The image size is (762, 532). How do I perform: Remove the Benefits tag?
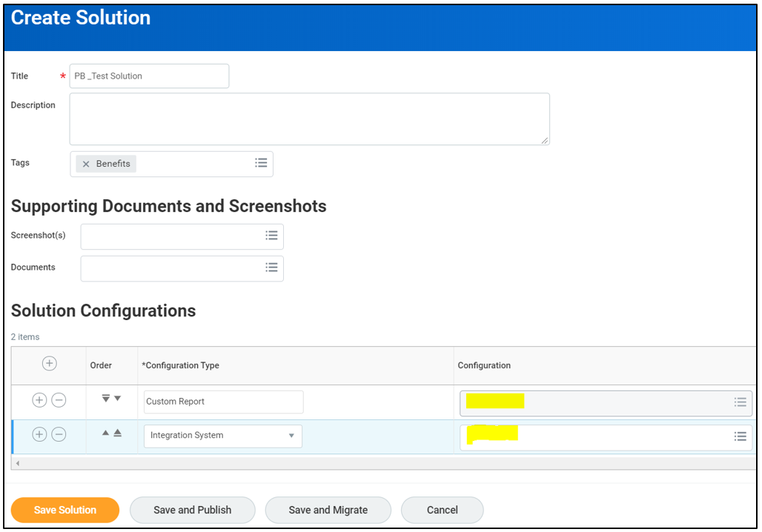pos(87,163)
